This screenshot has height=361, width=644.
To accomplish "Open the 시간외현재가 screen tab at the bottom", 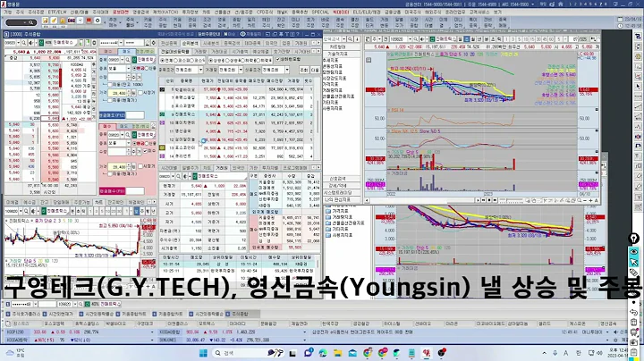I will (x=58, y=314).
